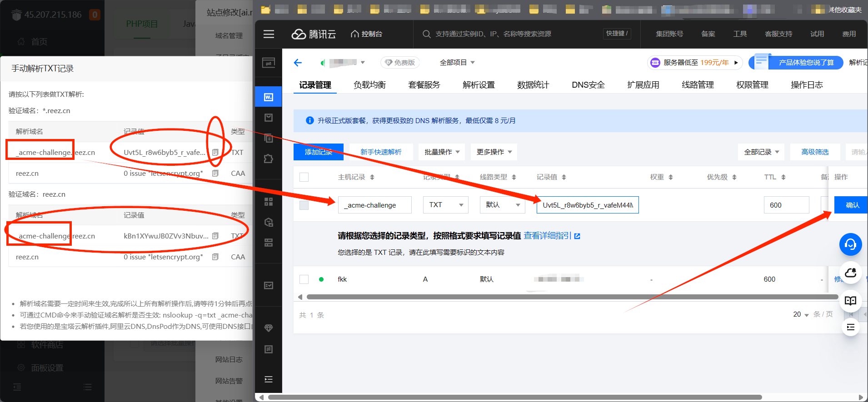Click the cloud chat floating icon
The image size is (868, 402).
point(850,273)
